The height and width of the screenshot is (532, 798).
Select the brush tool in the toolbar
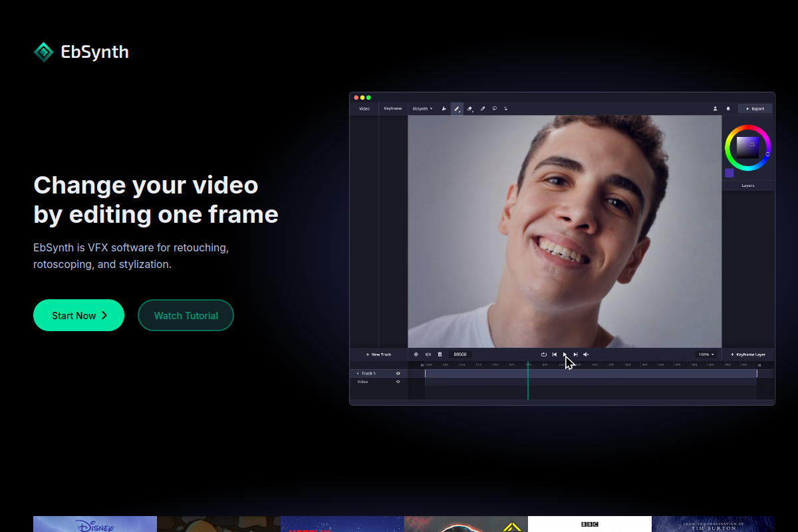click(457, 108)
